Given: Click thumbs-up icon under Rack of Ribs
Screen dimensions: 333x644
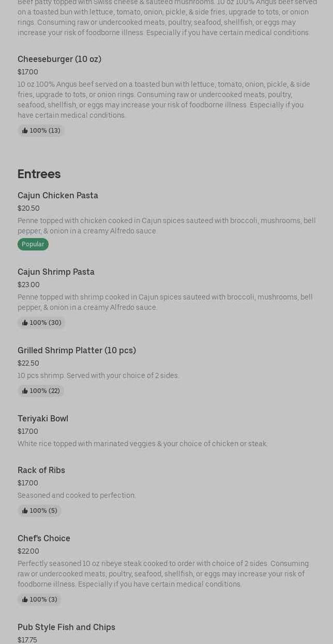Looking at the screenshot, I should [25, 511].
